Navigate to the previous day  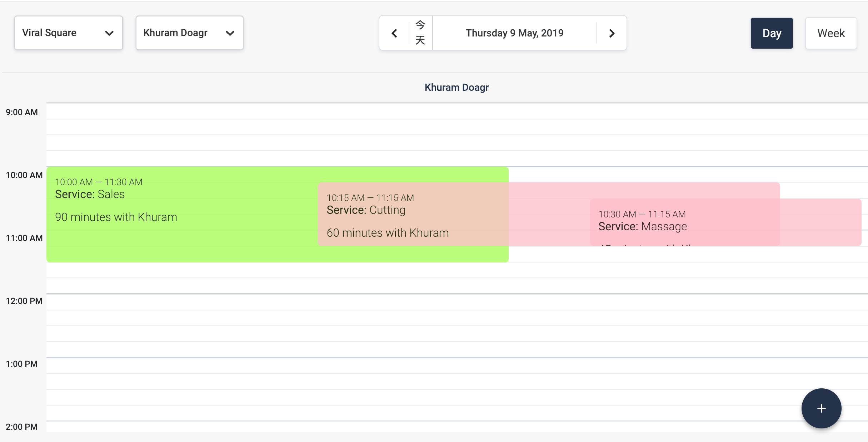pyautogui.click(x=394, y=33)
